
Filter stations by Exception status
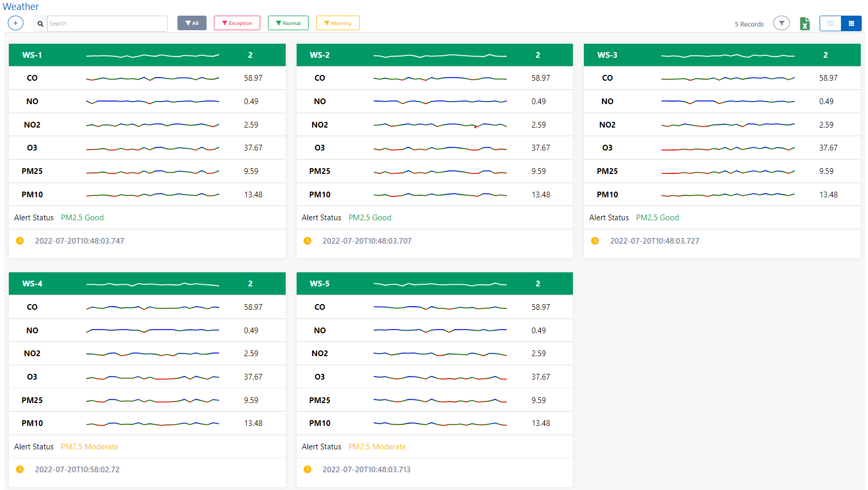[x=237, y=23]
